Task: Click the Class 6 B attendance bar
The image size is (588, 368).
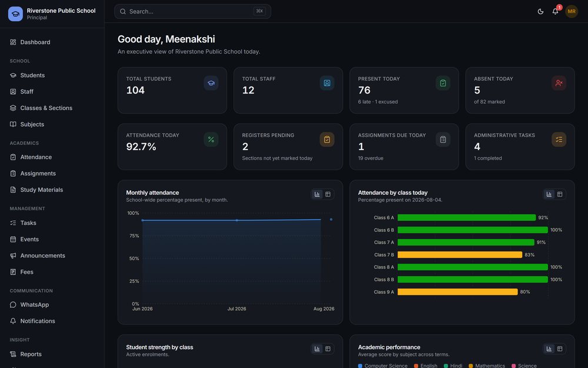Action: 473,230
